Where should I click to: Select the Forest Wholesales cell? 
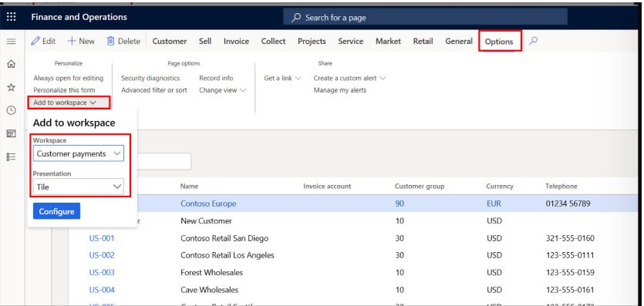click(x=211, y=272)
